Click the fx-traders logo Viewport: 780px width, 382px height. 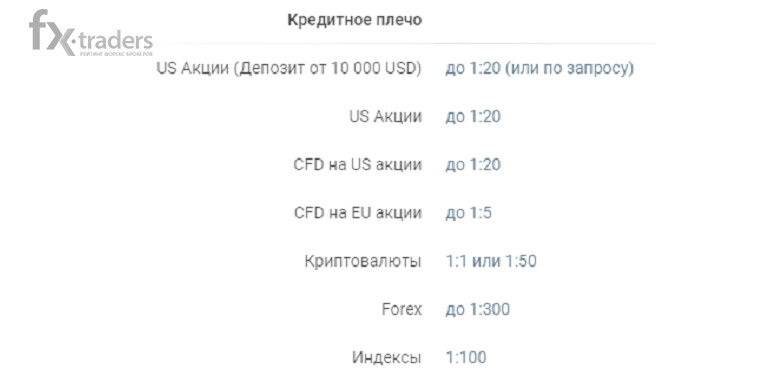click(x=91, y=33)
